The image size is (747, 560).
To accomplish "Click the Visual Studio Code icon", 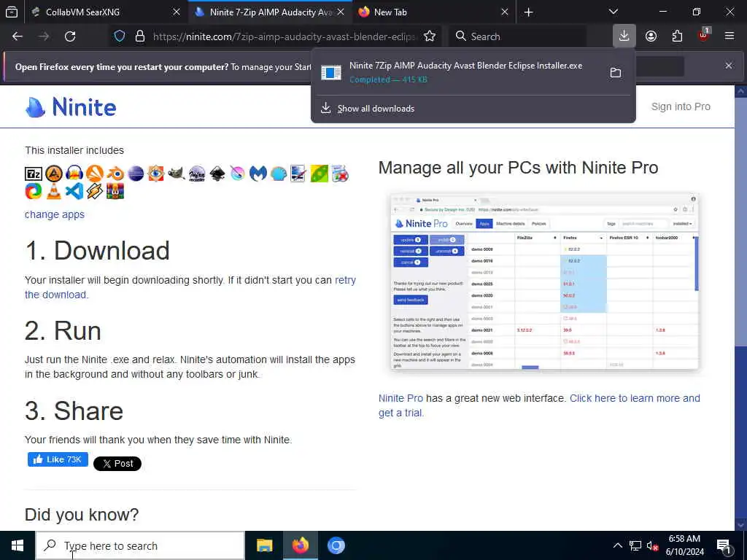I will click(74, 191).
